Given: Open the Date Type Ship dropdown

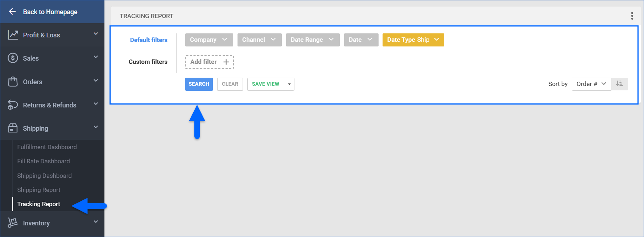Looking at the screenshot, I should pyautogui.click(x=413, y=40).
